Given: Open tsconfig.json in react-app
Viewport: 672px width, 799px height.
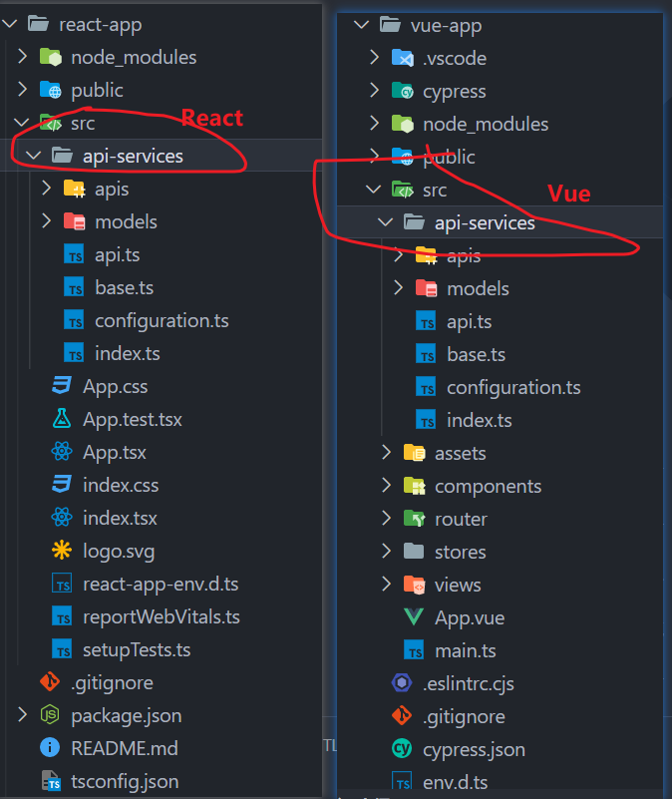Looking at the screenshot, I should (124, 780).
